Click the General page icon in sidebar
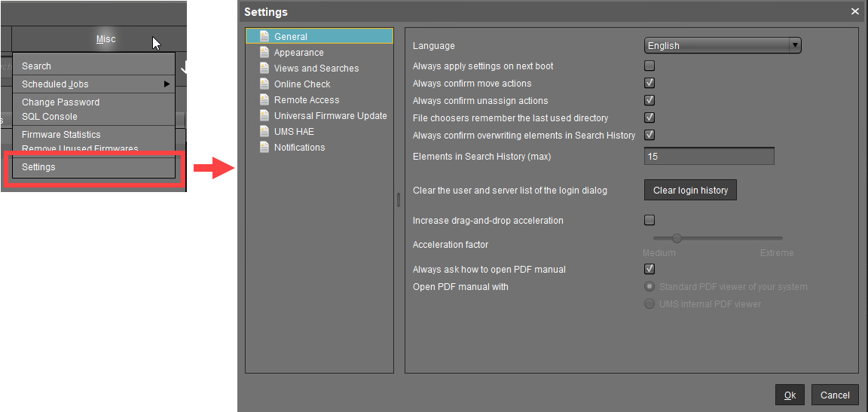 click(264, 36)
